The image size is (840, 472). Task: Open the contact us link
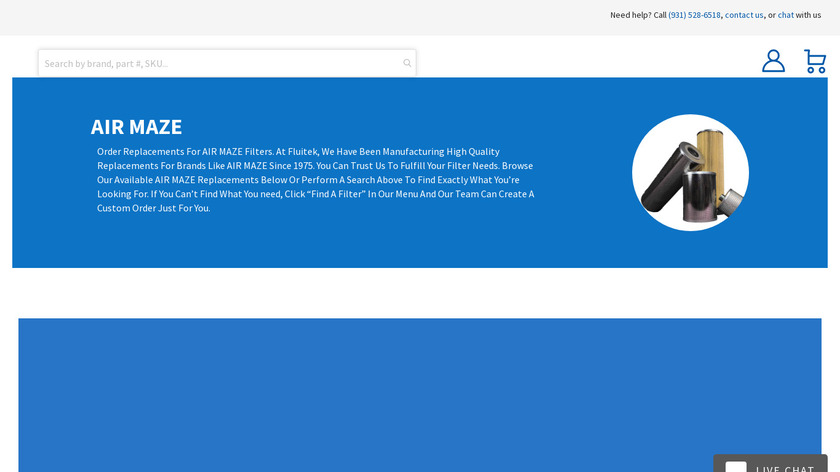744,15
